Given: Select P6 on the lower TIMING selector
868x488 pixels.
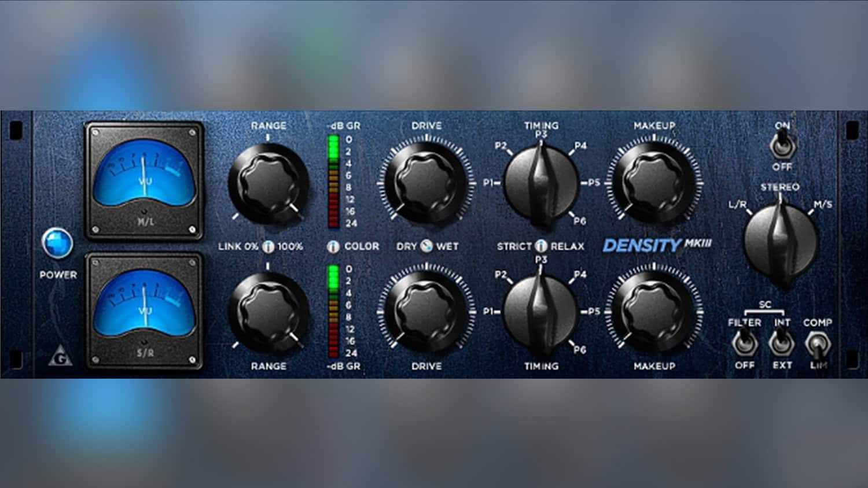Looking at the screenshot, I should point(580,350).
